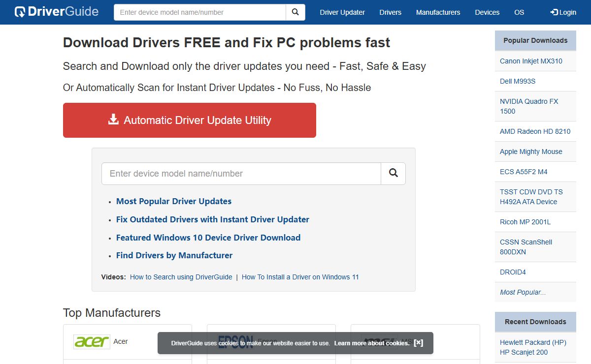Open Featured Windows 10 Device Driver Download

(x=208, y=238)
